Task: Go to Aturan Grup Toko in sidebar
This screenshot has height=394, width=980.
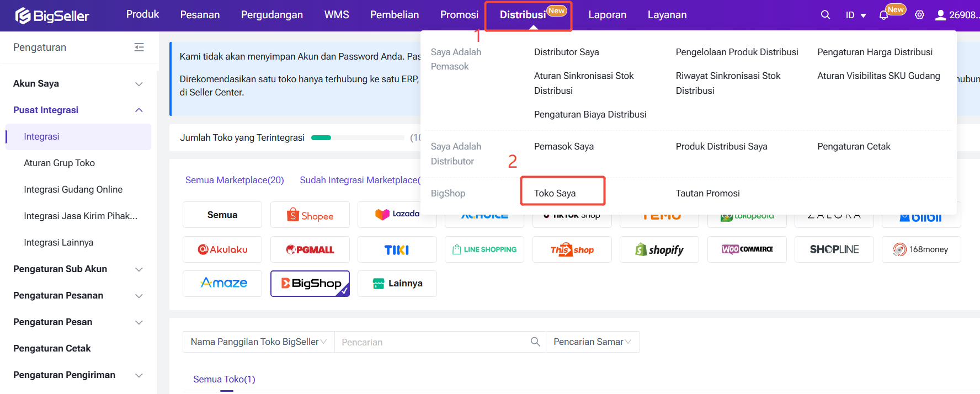Action: (x=60, y=163)
